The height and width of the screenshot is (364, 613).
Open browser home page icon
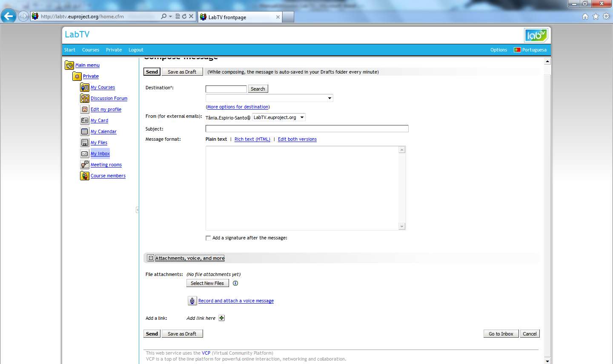[585, 17]
